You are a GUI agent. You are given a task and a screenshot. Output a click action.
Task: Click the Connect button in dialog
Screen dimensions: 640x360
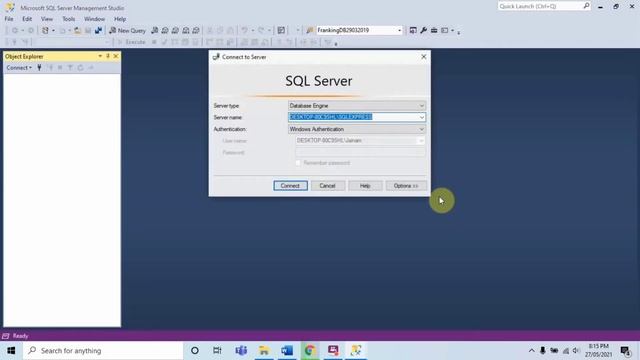[x=290, y=186]
